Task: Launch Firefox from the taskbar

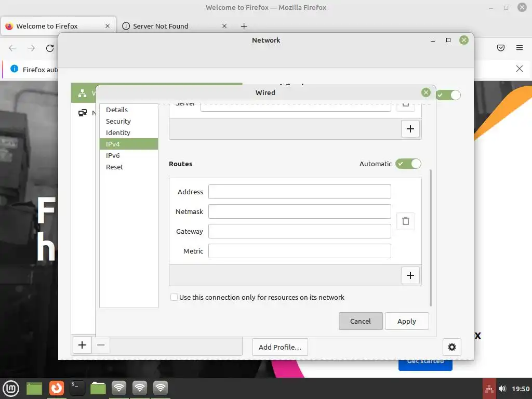Action: click(56, 389)
